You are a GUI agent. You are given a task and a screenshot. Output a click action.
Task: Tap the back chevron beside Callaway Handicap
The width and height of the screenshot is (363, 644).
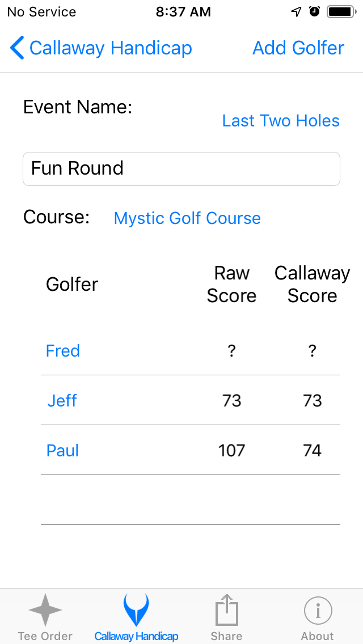(16, 48)
